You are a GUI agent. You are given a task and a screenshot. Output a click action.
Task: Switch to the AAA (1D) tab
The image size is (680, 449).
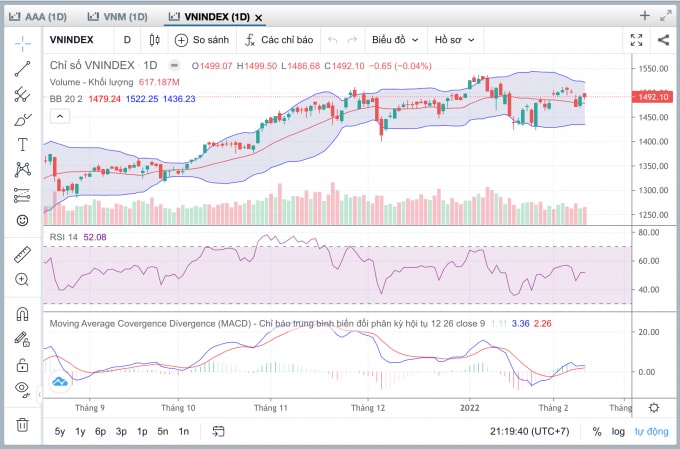click(x=38, y=17)
